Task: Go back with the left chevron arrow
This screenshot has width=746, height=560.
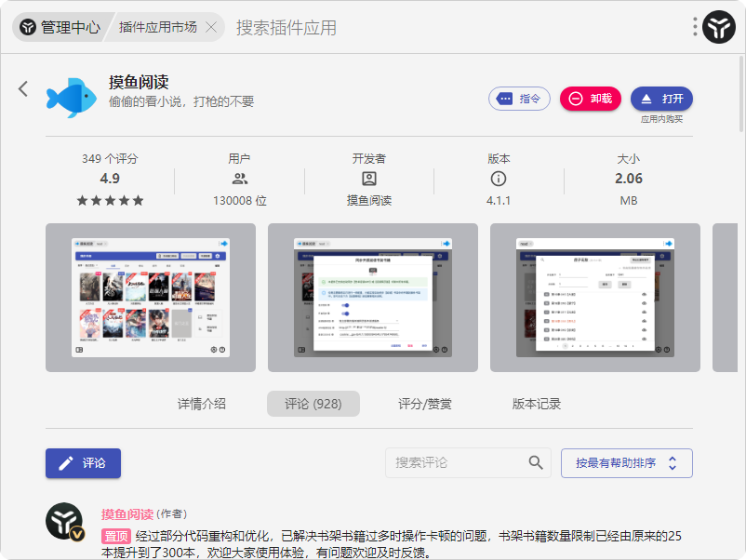Action: 23,89
